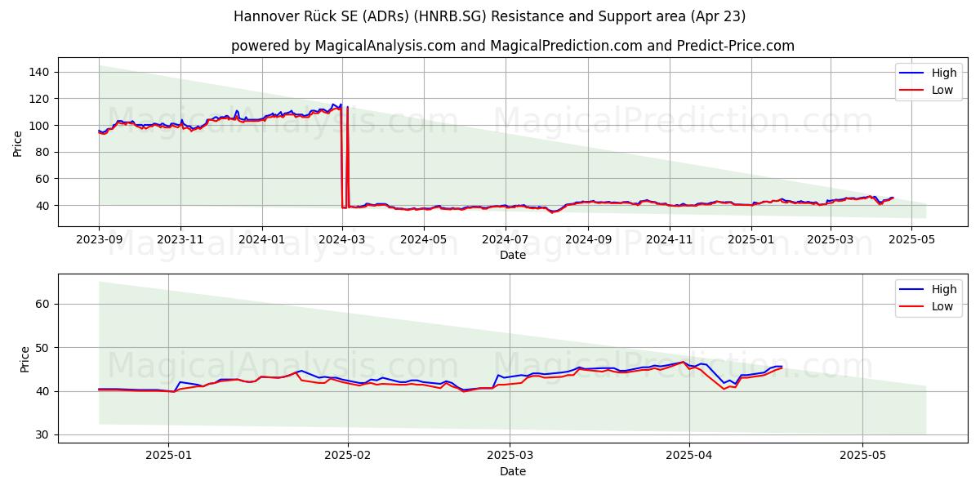Click the 140 price tick on the top chart
The height and width of the screenshot is (490, 980).
coord(39,72)
